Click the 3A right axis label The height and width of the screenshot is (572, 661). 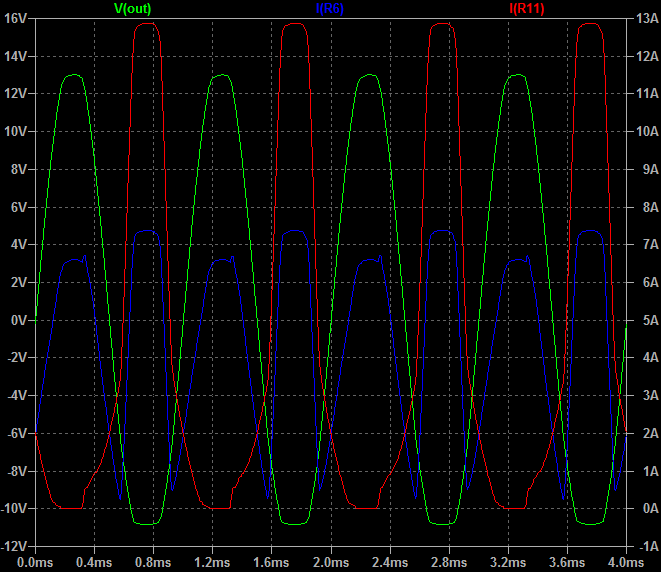pos(650,395)
